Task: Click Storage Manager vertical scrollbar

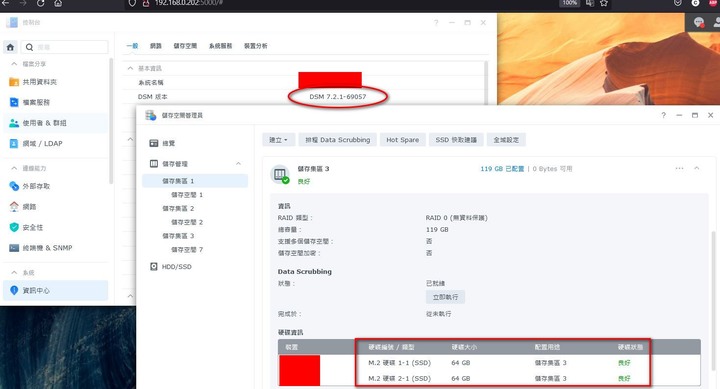Action: (713, 301)
